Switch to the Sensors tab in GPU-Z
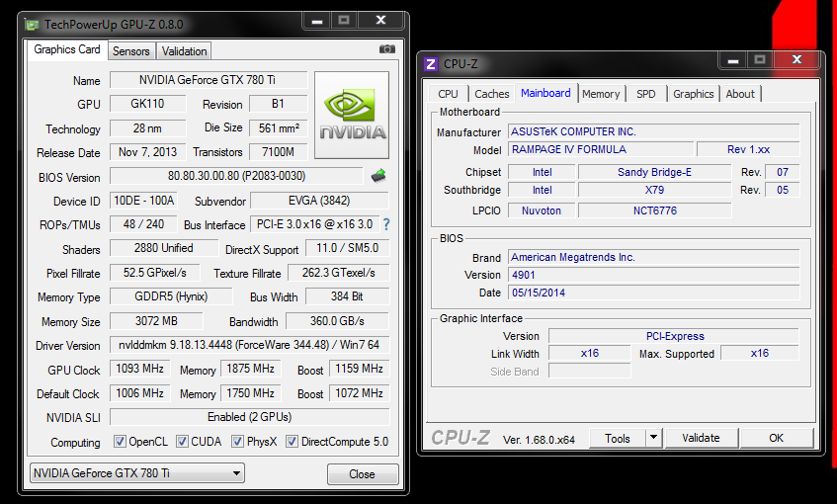This screenshot has width=837, height=504. point(130,51)
